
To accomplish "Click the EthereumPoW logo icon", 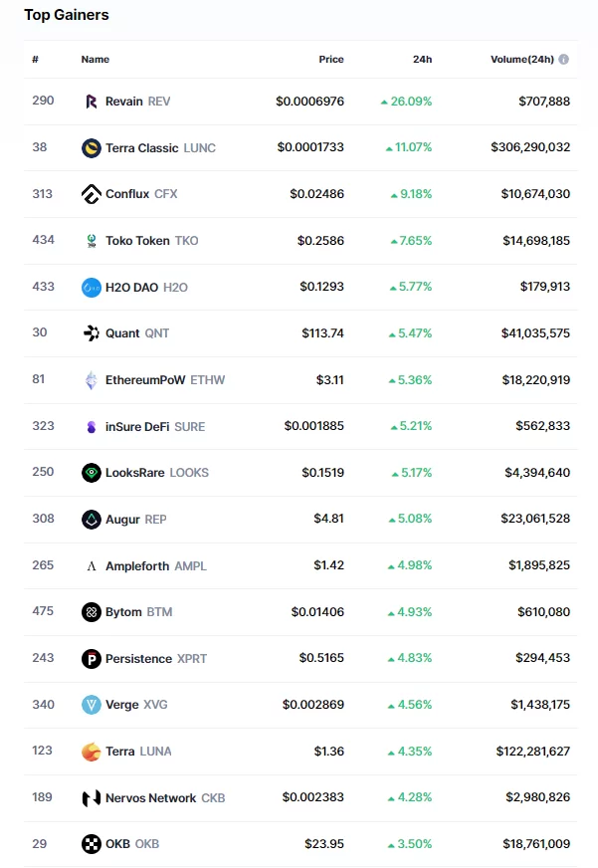I will click(x=92, y=380).
